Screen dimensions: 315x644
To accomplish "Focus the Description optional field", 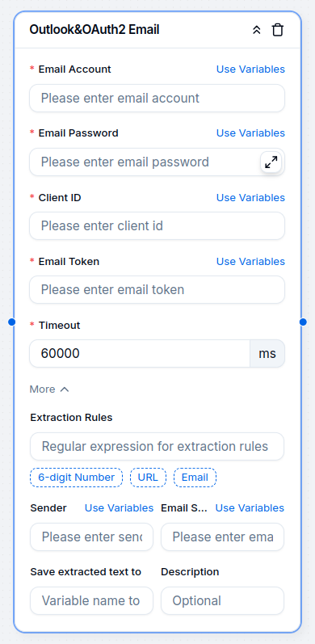I will (222, 601).
